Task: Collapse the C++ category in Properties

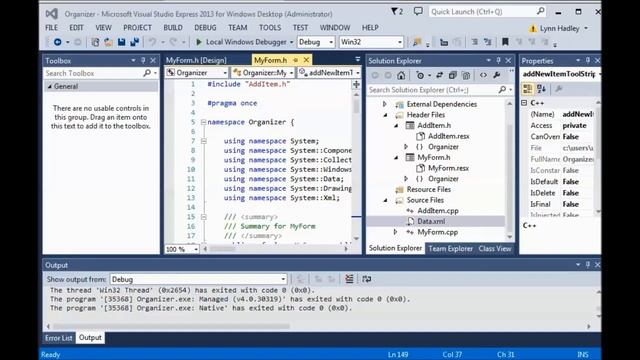Action: coord(524,103)
